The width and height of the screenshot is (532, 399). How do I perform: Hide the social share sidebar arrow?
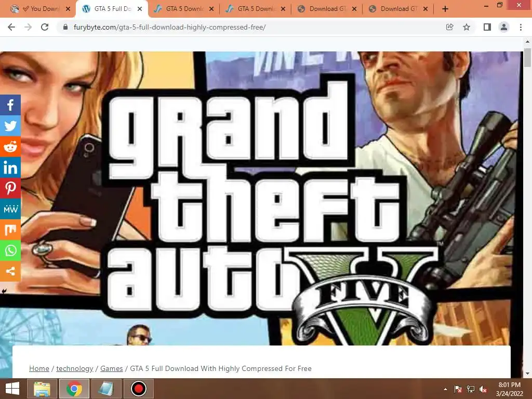4,291
